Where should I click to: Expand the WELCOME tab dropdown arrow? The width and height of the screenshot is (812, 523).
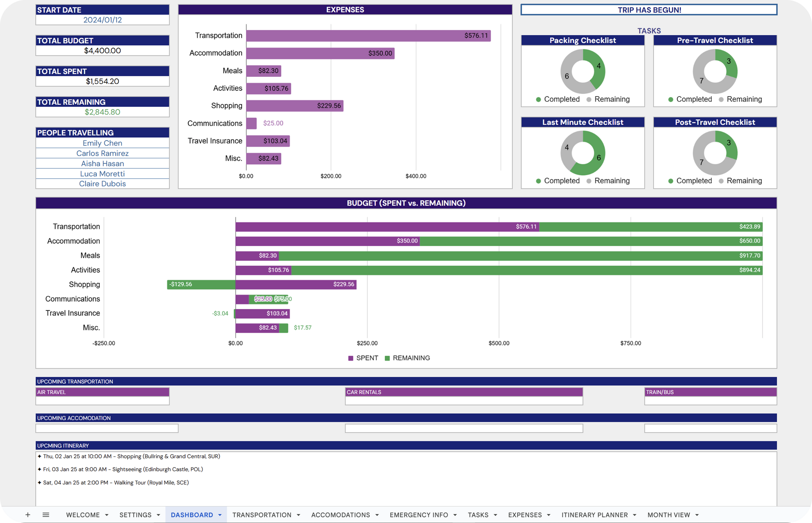tap(106, 515)
